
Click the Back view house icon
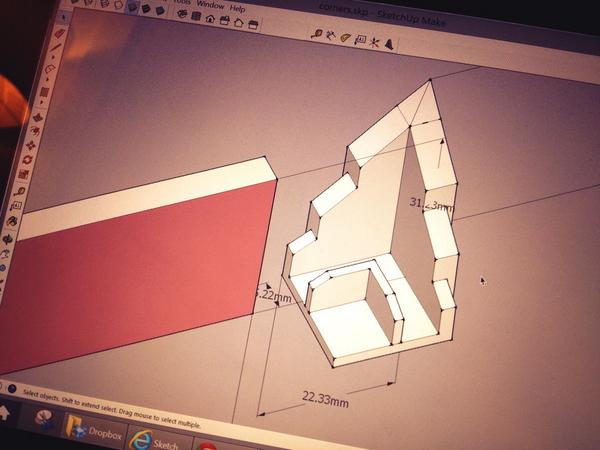click(239, 22)
